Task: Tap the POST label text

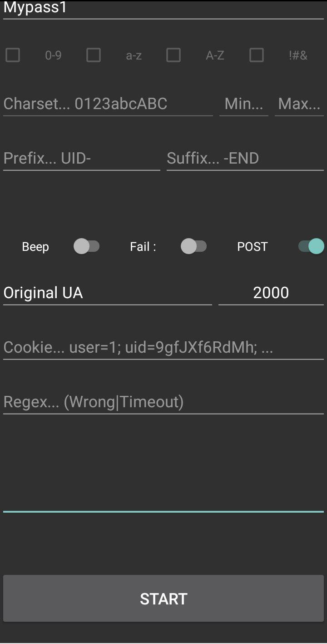Action: point(253,247)
